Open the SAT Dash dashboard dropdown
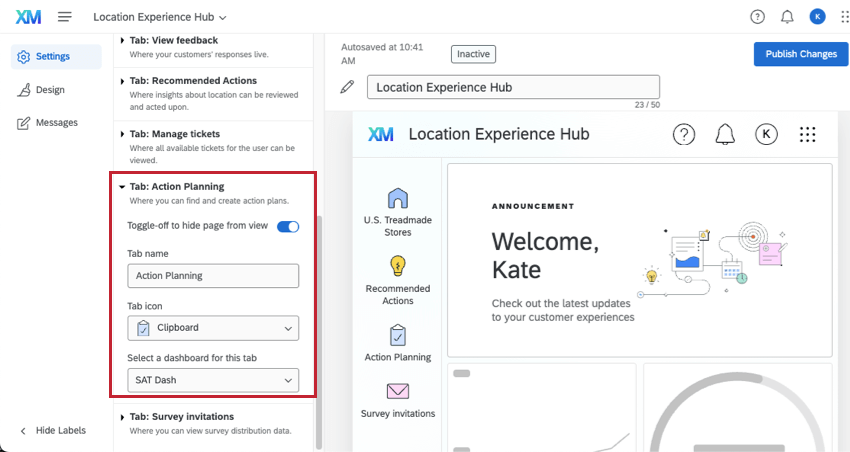The image size is (850, 452). (213, 380)
